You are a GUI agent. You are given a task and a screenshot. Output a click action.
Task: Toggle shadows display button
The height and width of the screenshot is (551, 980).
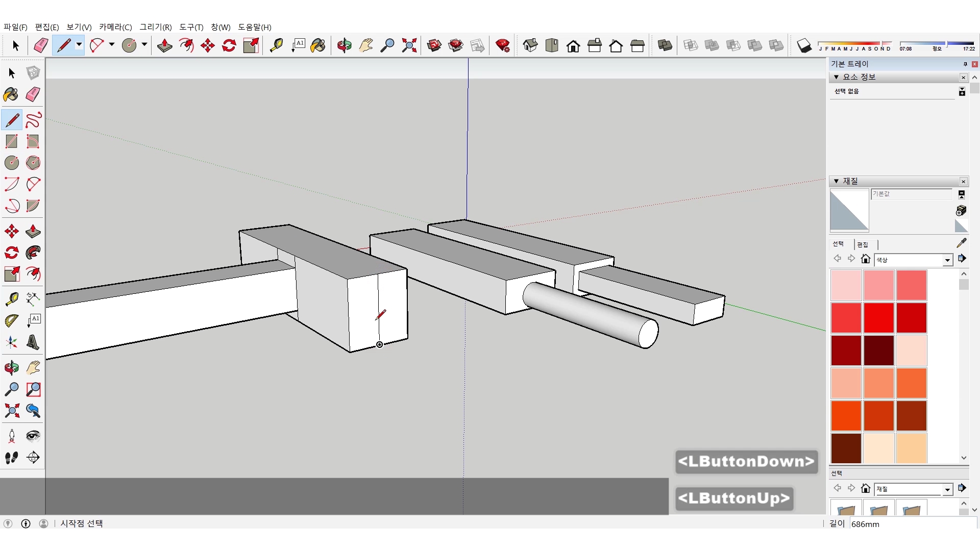[804, 46]
